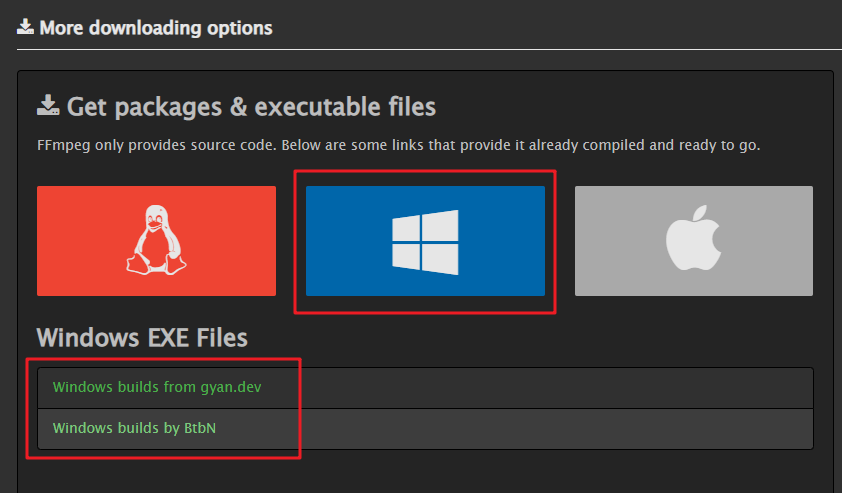Open Windows builds from gyan.dev link
This screenshot has height=493, width=842.
pyautogui.click(x=157, y=387)
